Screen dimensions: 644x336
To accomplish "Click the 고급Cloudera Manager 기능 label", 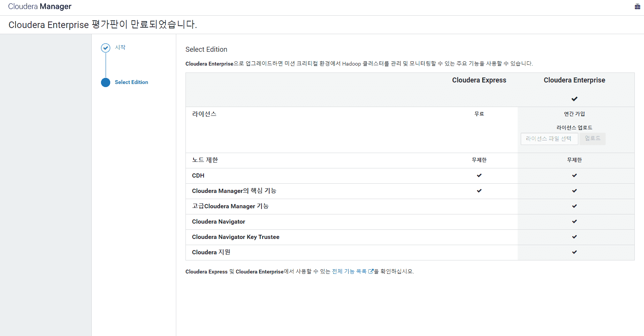I will [x=230, y=206].
